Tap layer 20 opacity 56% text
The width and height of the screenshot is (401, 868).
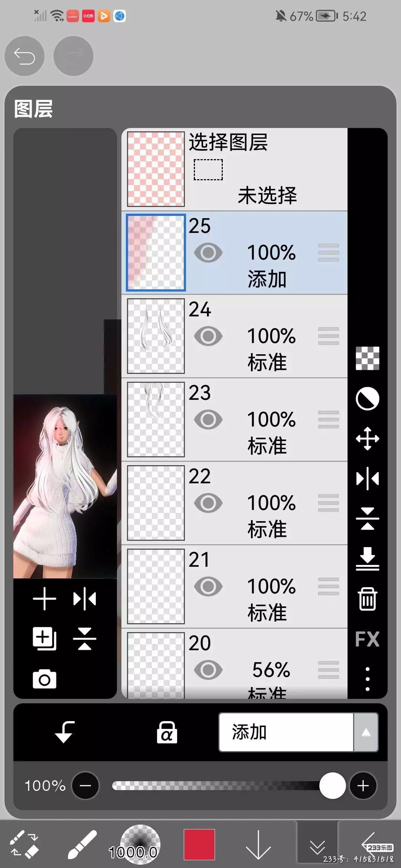pyautogui.click(x=271, y=670)
